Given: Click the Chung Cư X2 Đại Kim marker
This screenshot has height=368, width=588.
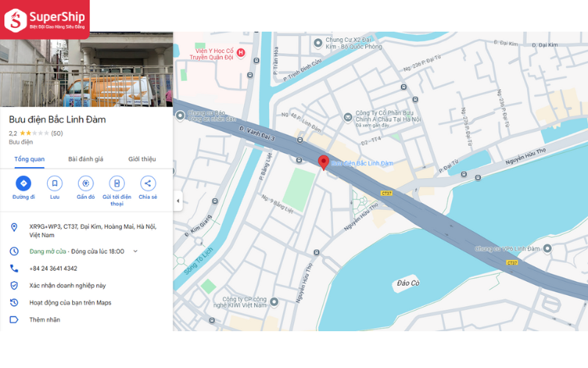Looking at the screenshot, I should point(318,43).
